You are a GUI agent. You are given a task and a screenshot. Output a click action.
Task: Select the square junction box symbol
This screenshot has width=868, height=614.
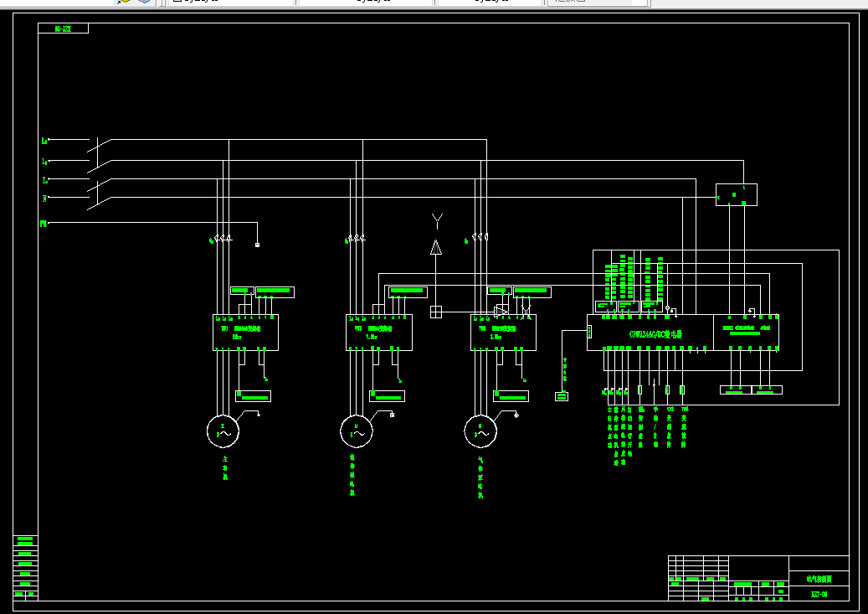(436, 312)
